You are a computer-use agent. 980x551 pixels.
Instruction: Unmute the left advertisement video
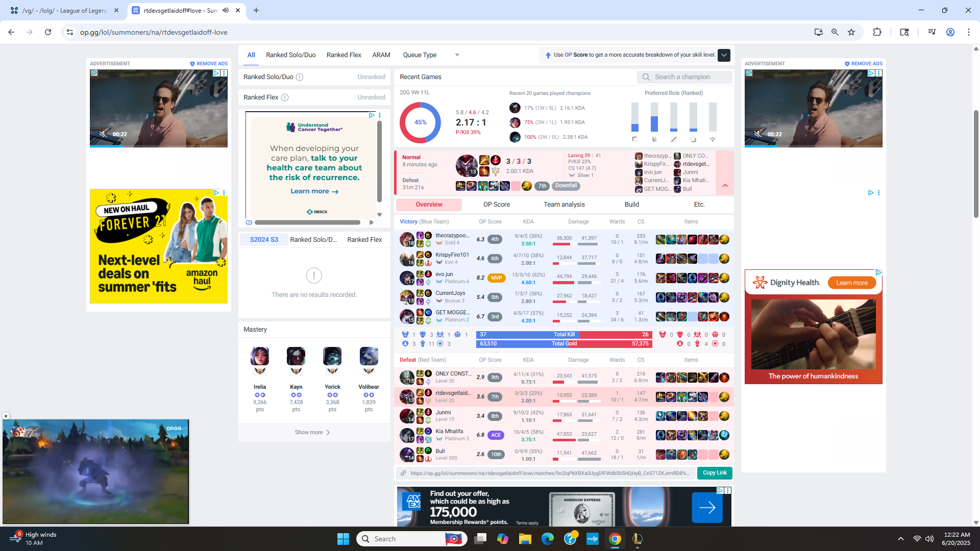click(x=103, y=134)
